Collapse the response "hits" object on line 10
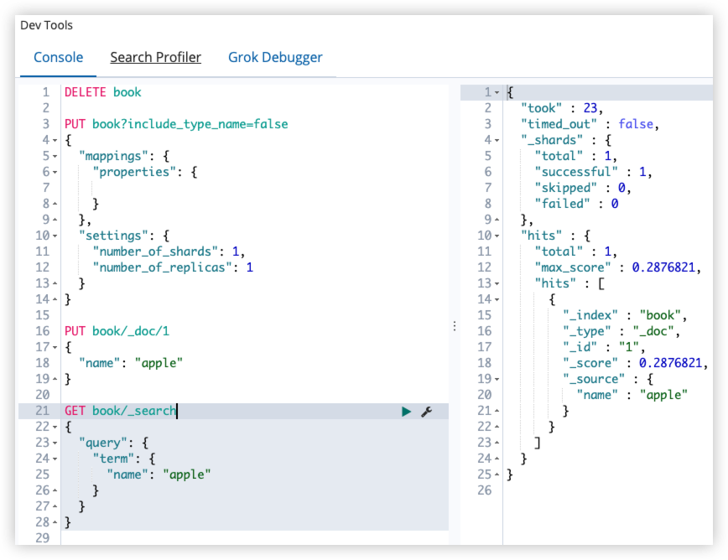Image resolution: width=728 pixels, height=560 pixels. click(x=497, y=236)
